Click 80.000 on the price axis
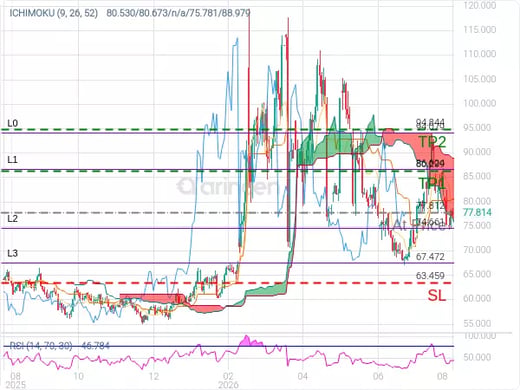The height and width of the screenshot is (390, 520). (x=477, y=201)
